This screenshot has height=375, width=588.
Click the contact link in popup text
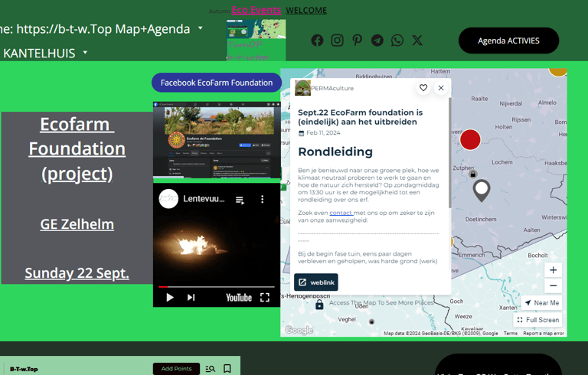pos(341,213)
